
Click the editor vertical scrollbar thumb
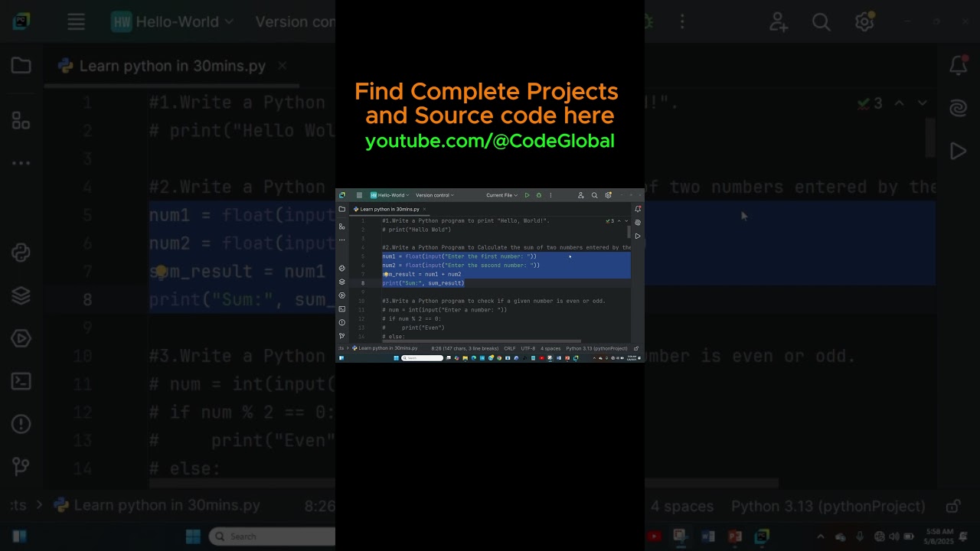pos(629,232)
